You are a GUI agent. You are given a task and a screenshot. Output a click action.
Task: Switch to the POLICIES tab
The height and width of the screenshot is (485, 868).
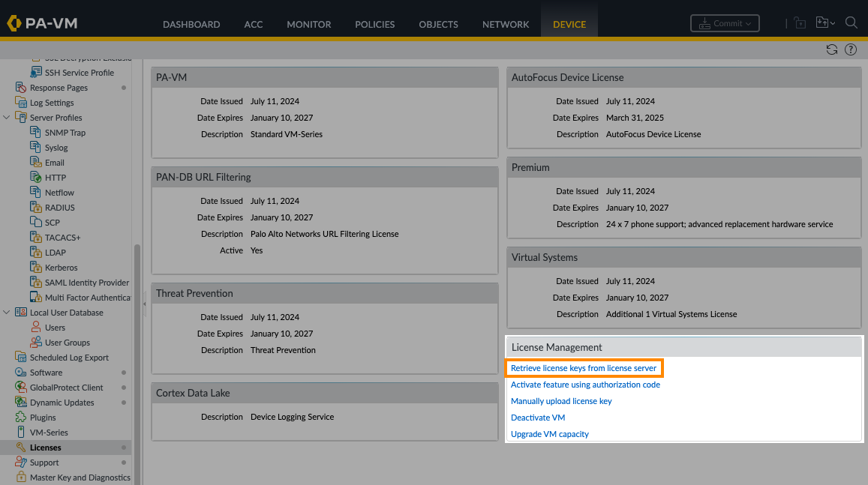[x=374, y=24]
